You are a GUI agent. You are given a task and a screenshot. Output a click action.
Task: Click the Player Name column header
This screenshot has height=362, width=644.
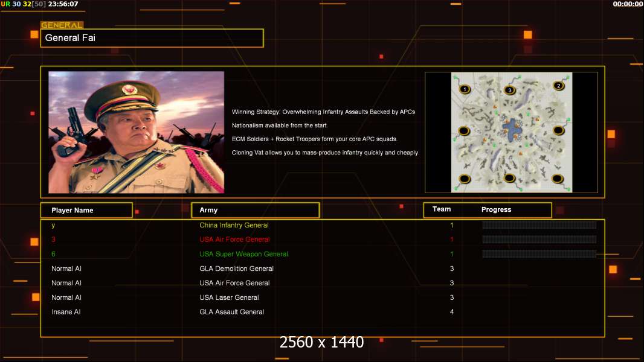[x=86, y=210]
